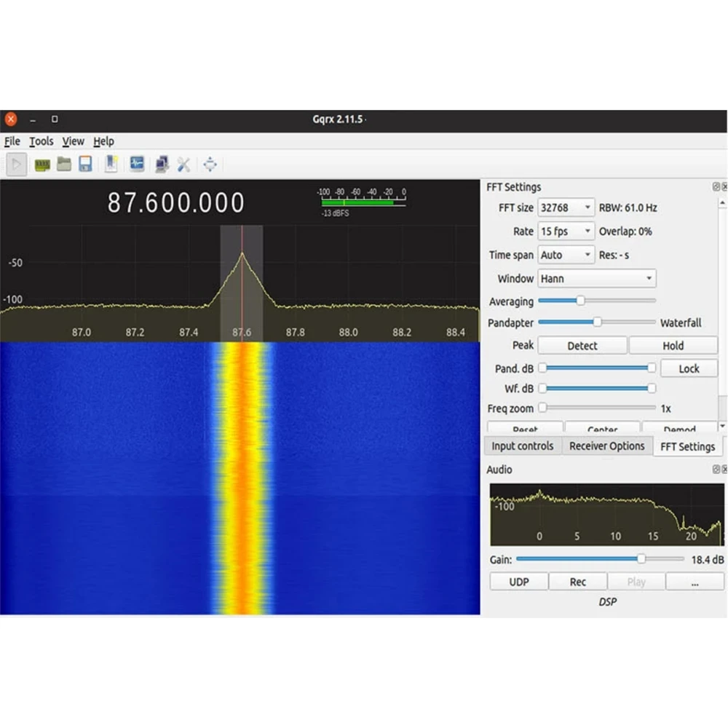Screen dimensions: 728x728
Task: Toggle the Peak Detect button
Action: click(582, 346)
